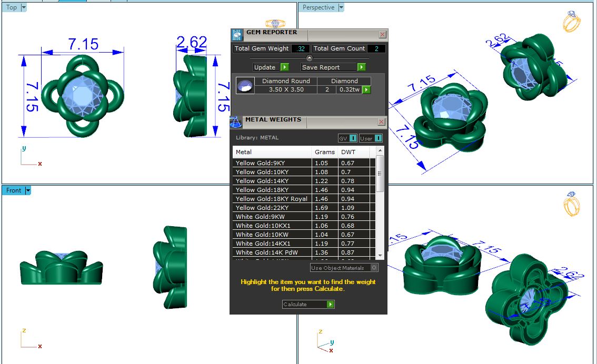
Task: Toggle the GV library switch
Action: coord(353,138)
